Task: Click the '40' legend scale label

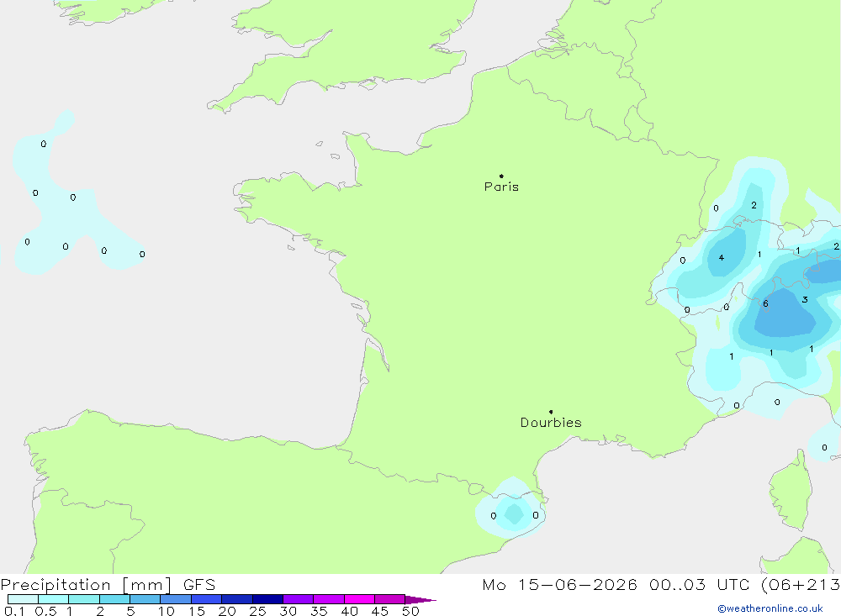Action: (x=350, y=611)
